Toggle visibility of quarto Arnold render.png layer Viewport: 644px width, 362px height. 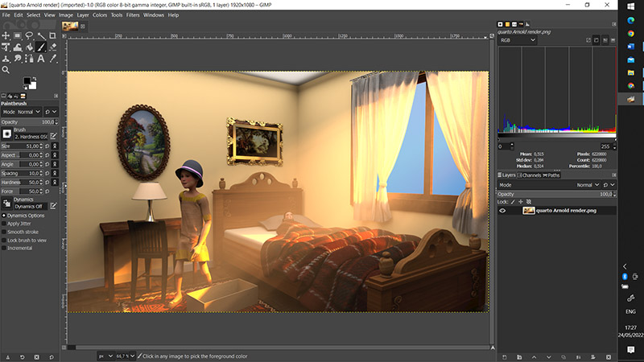click(503, 211)
